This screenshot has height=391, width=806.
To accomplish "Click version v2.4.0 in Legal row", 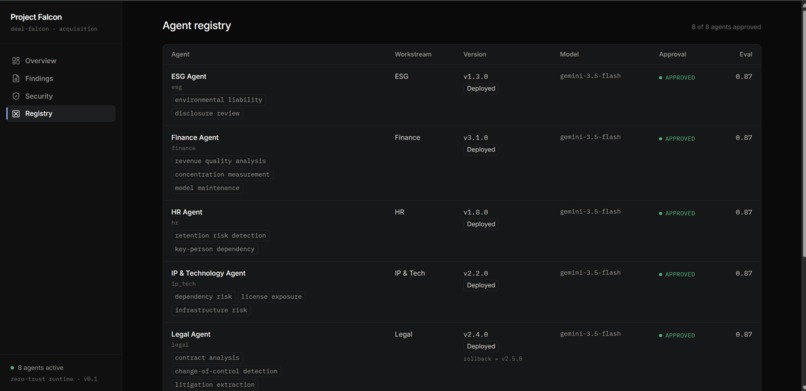I will coord(475,334).
